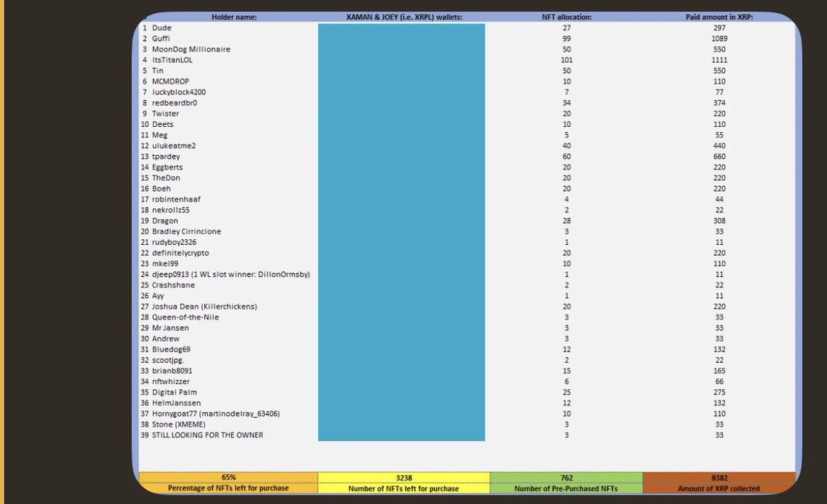
Task: Click the holder name 'Deets'
Action: [x=163, y=124]
